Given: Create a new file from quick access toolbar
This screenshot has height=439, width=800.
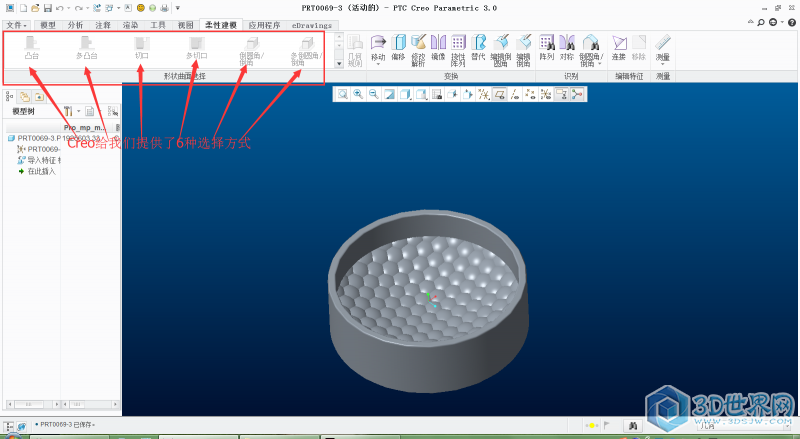Looking at the screenshot, I should click(x=23, y=8).
